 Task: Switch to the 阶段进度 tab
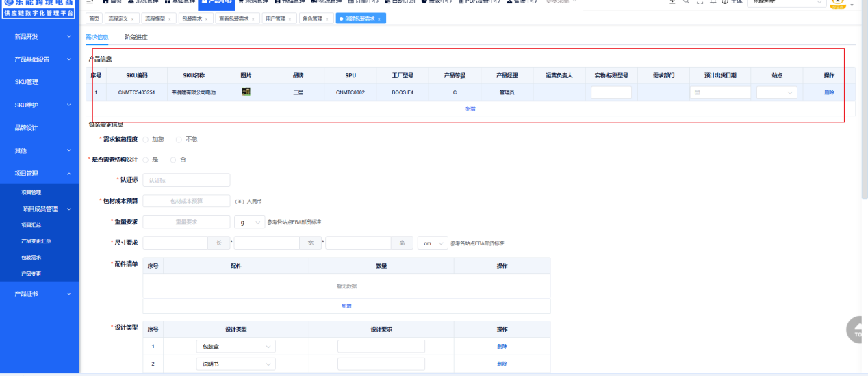pos(136,37)
